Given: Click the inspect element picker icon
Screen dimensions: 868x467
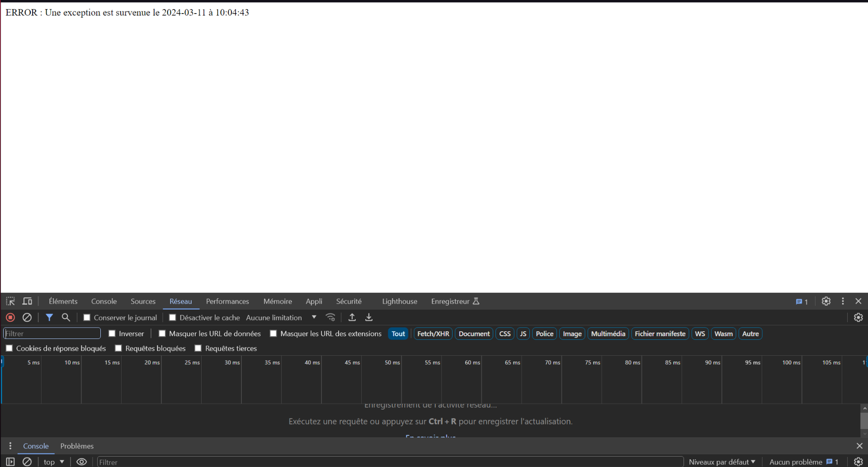Looking at the screenshot, I should click(x=10, y=301).
